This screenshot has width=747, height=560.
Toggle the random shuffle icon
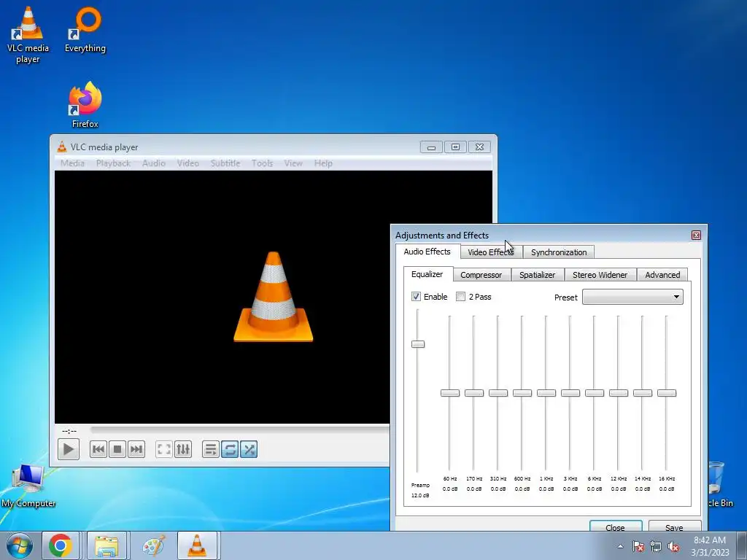tap(249, 449)
